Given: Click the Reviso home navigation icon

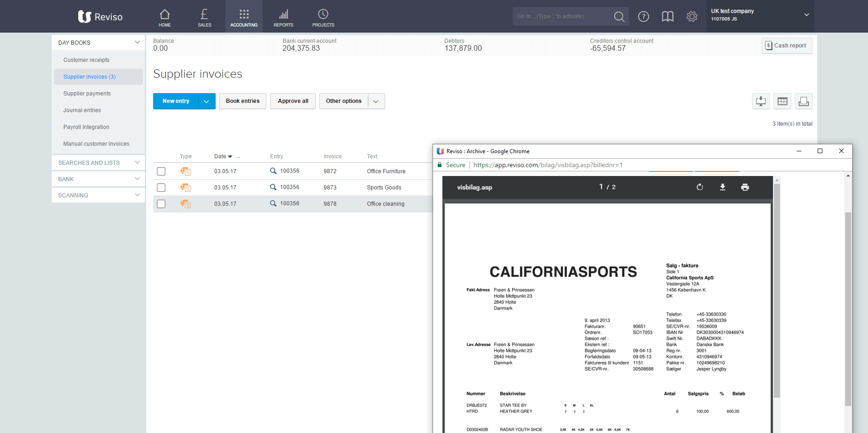Looking at the screenshot, I should tap(164, 17).
